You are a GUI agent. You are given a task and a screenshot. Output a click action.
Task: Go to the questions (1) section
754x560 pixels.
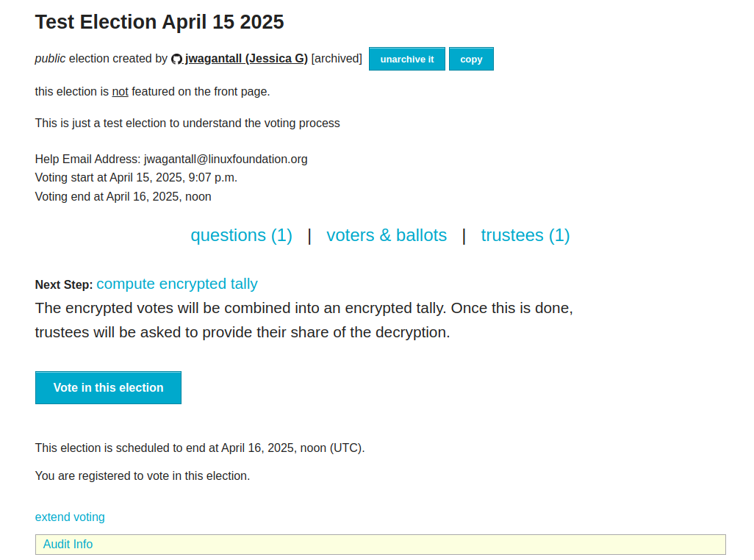coord(241,235)
